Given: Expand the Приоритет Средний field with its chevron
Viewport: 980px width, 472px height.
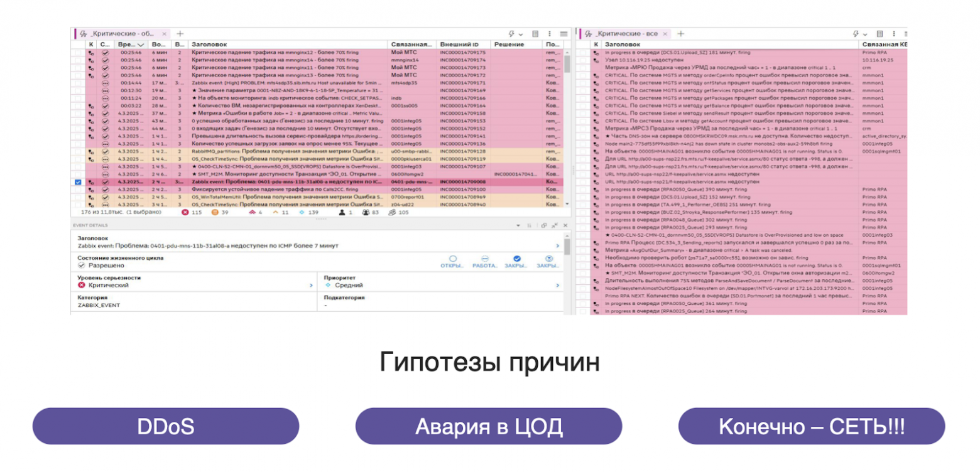Looking at the screenshot, I should coord(557,284).
